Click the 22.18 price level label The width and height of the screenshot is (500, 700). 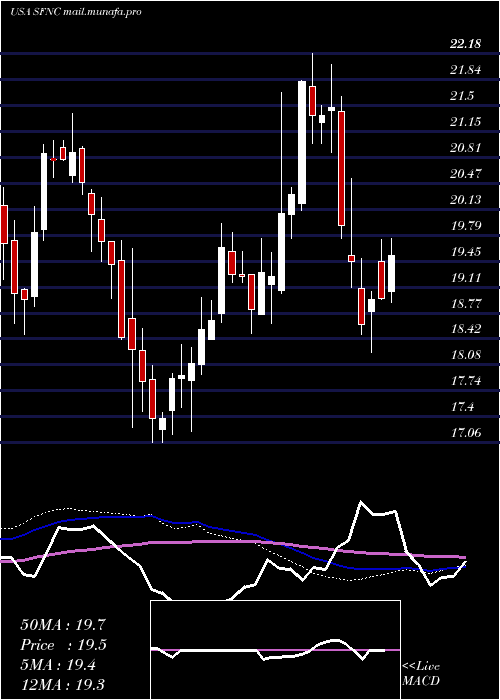[466, 44]
